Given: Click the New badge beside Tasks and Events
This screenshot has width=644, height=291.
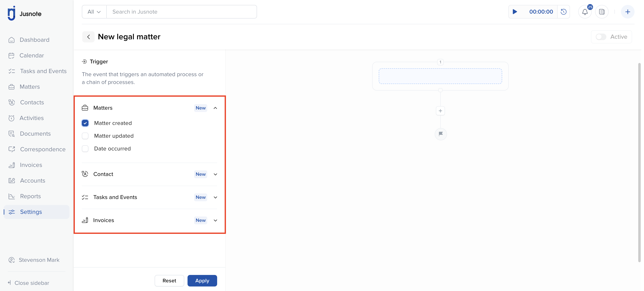Looking at the screenshot, I should pyautogui.click(x=200, y=197).
